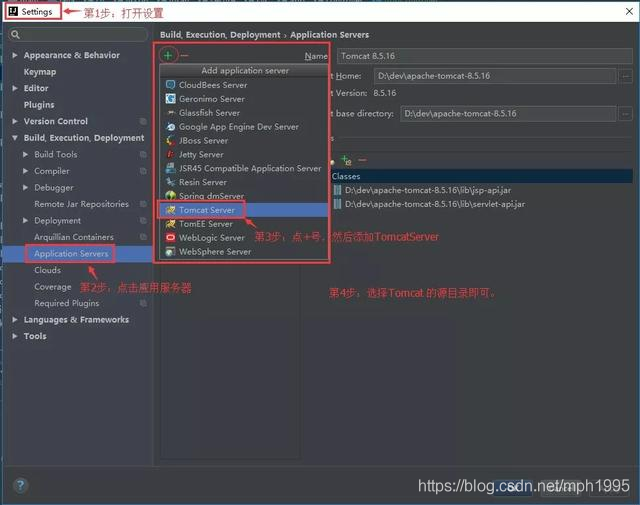The height and width of the screenshot is (505, 640).
Task: Click the IntelliJ Settings window icon
Action: point(13,11)
